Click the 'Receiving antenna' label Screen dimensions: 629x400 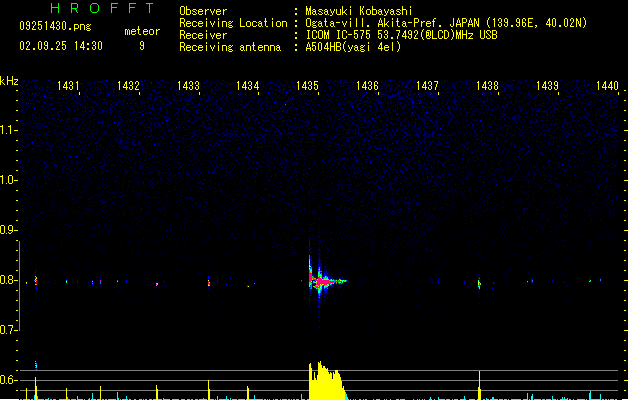[x=230, y=47]
